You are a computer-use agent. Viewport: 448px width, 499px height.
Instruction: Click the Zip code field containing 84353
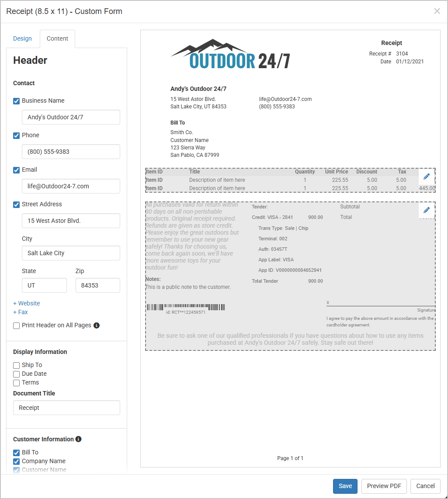pyautogui.click(x=97, y=285)
